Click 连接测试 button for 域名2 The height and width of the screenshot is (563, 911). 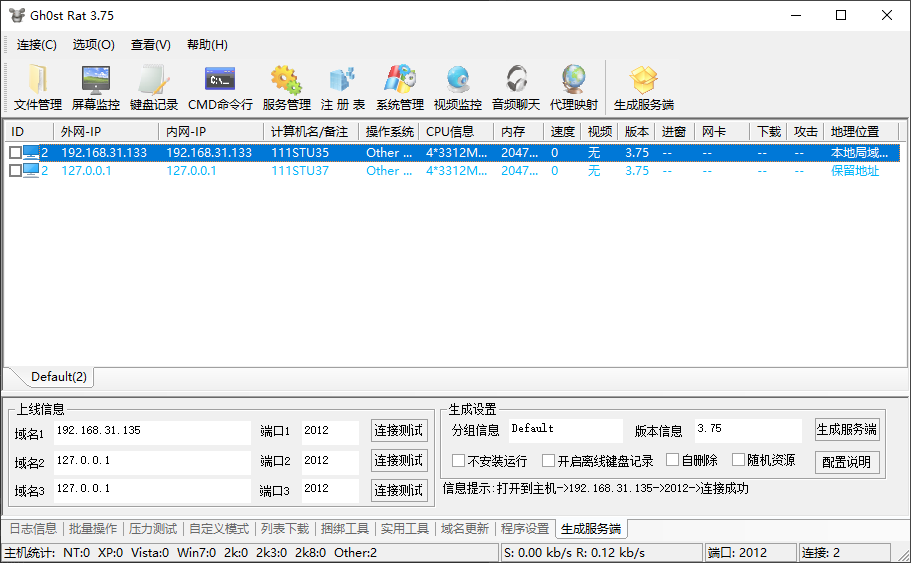click(399, 461)
